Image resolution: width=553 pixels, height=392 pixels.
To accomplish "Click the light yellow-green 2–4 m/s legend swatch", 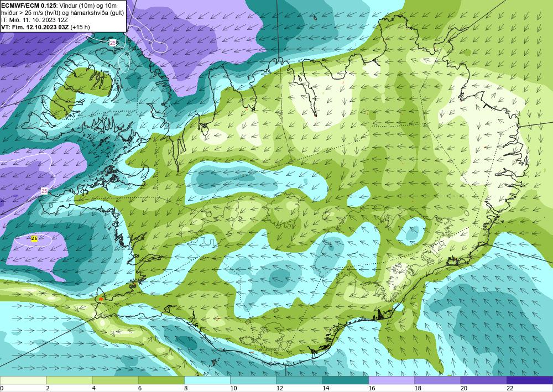I will [69, 380].
